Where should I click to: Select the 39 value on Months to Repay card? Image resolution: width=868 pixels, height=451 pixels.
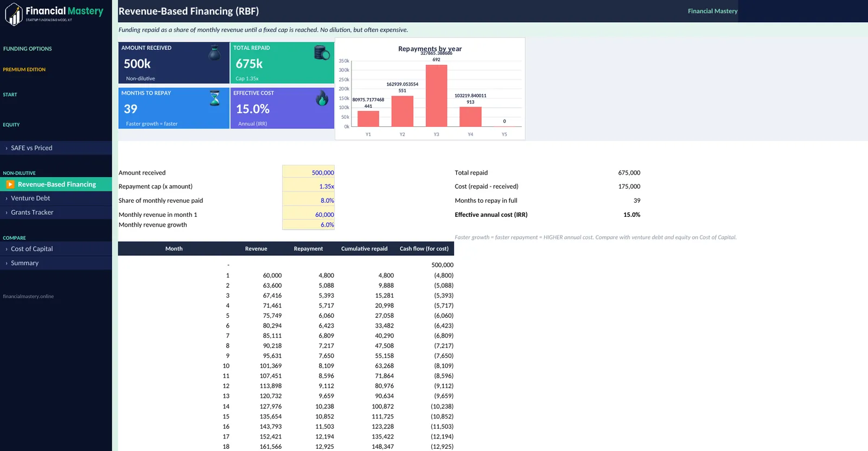point(130,109)
